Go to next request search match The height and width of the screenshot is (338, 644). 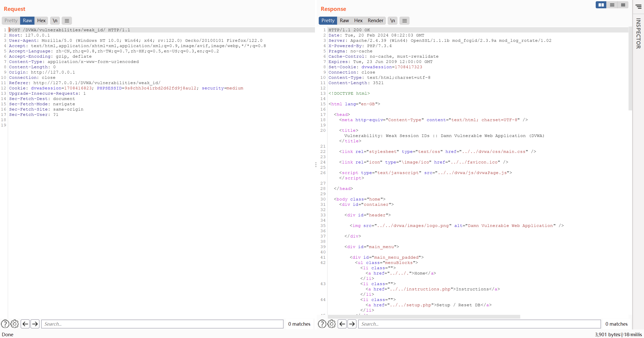tap(35, 324)
